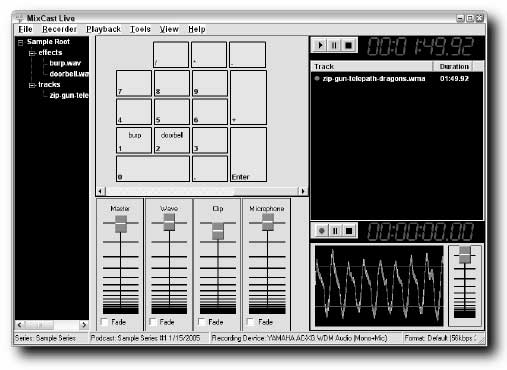Enable Fade for the Microphone channel
This screenshot has width=507, height=370.
(x=251, y=322)
